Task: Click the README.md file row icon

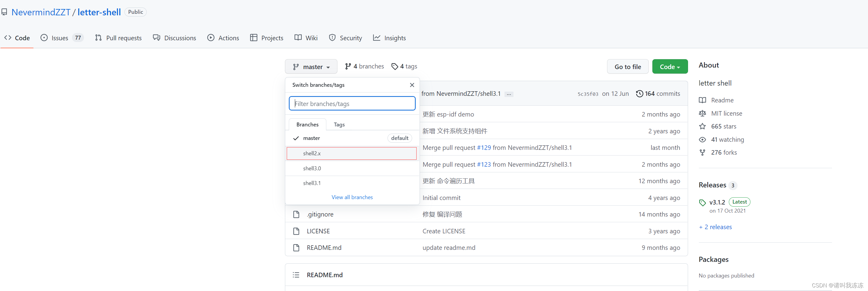Action: tap(296, 247)
